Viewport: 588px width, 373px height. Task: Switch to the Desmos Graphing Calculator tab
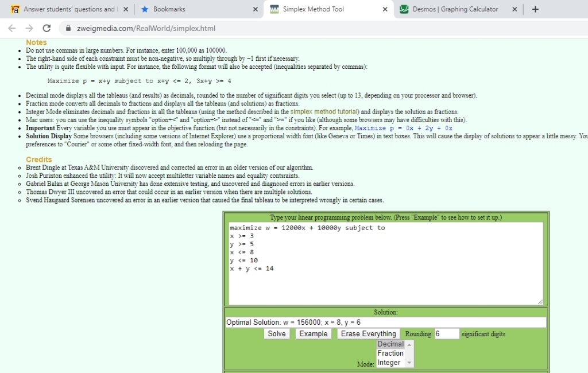(458, 9)
